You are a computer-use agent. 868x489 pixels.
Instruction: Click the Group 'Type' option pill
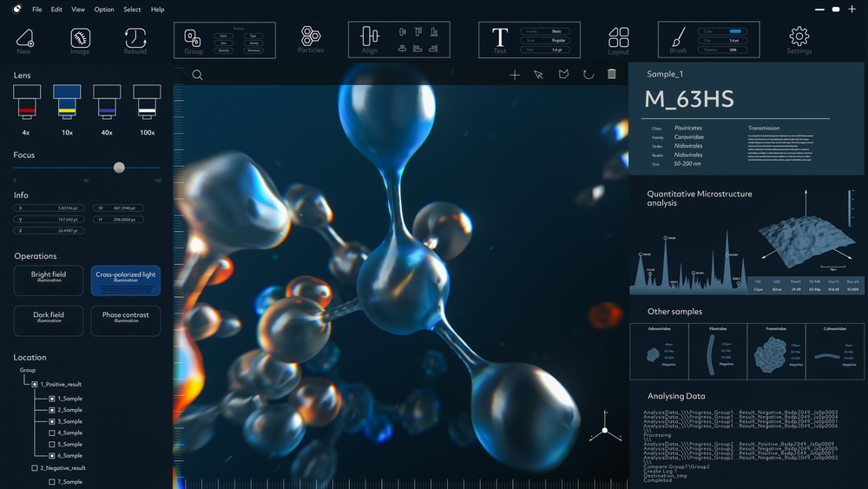253,36
